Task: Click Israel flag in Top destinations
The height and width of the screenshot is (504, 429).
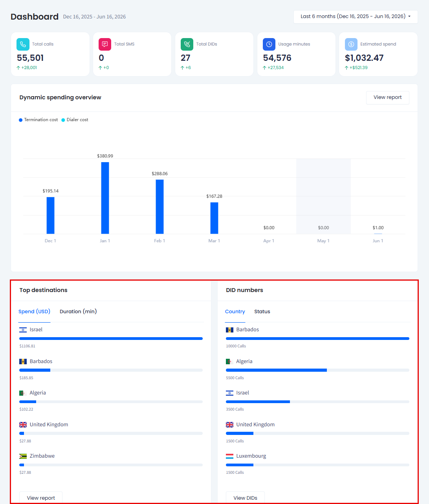Action: [23, 330]
